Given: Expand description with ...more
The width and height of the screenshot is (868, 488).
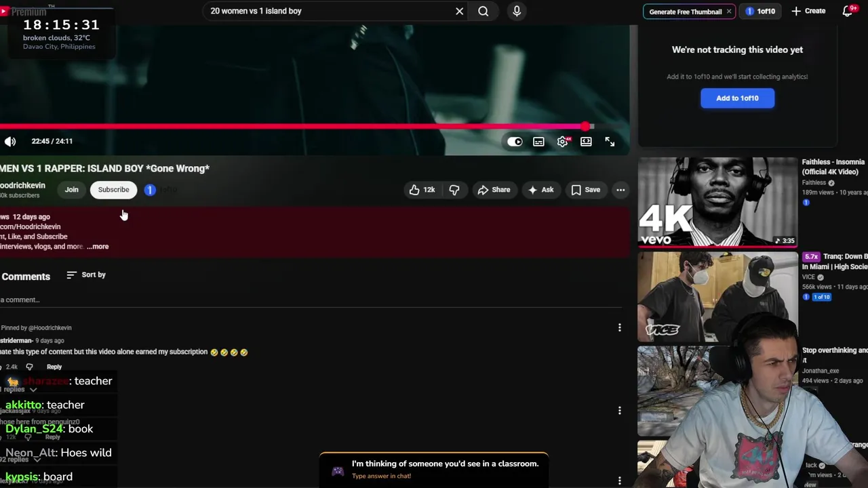Looking at the screenshot, I should pos(98,247).
